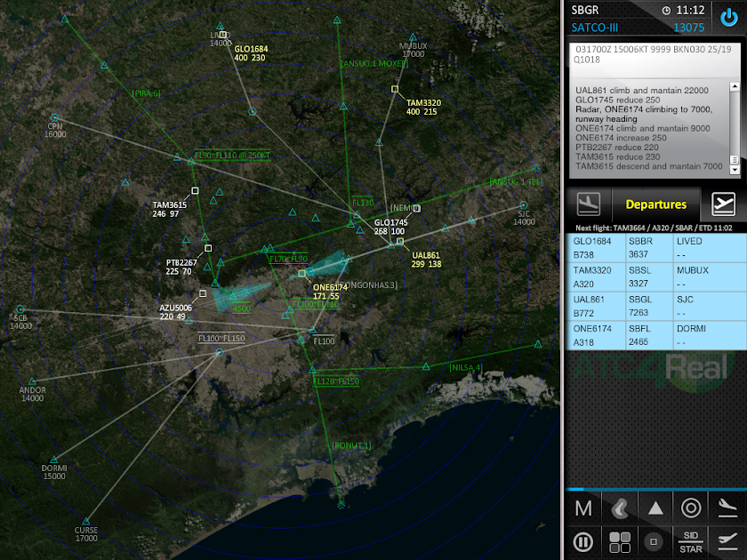Viewport: 747px width, 560px height.
Task: Click the [NILSA.4] route label
Action: click(466, 368)
